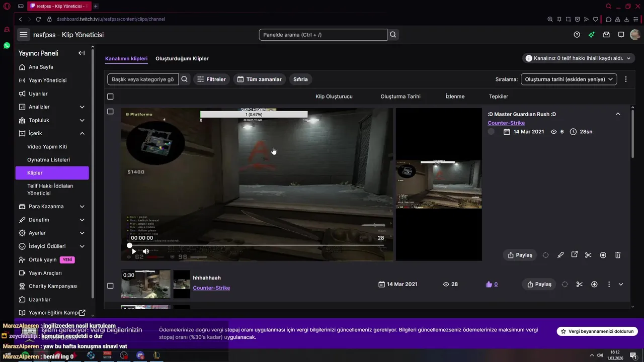Open WhatsApp in the Opera sidebar
The height and width of the screenshot is (362, 644).
(7, 45)
